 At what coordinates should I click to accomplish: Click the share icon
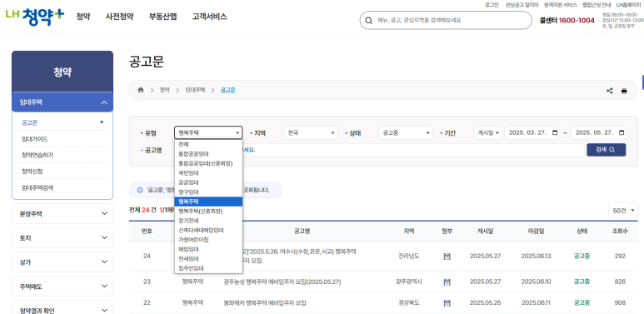point(610,91)
